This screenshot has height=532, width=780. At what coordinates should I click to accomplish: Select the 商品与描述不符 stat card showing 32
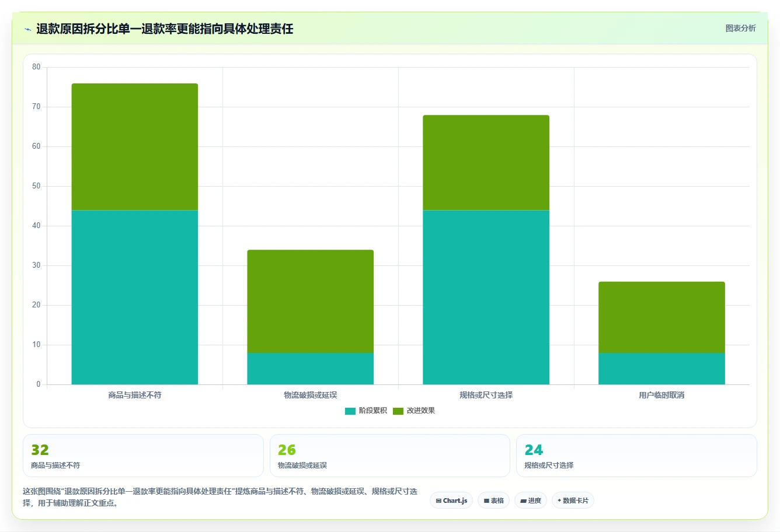click(143, 456)
